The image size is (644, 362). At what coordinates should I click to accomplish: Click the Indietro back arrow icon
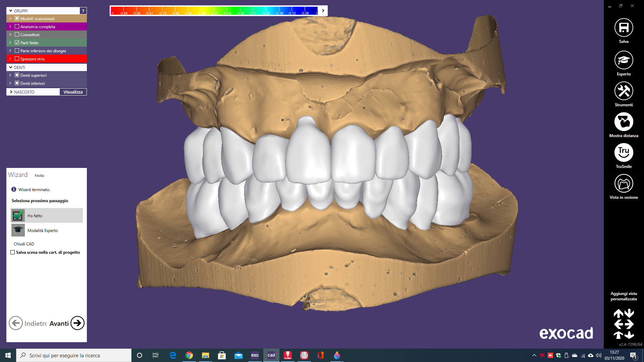point(16,323)
